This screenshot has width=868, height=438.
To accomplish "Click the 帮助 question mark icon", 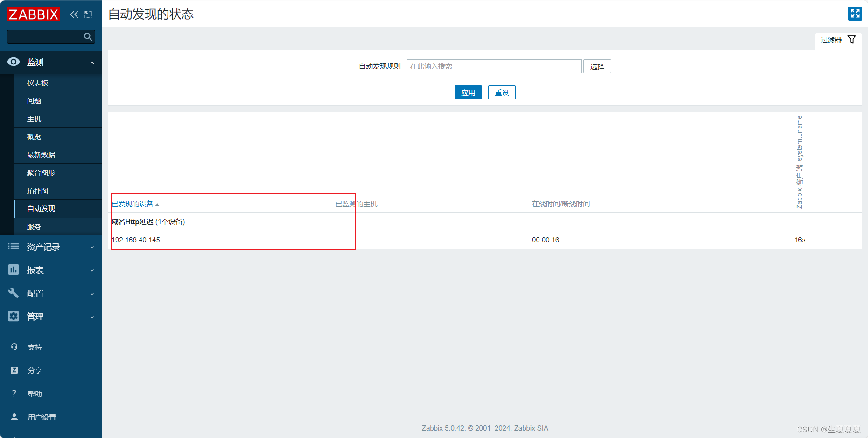I will click(14, 394).
